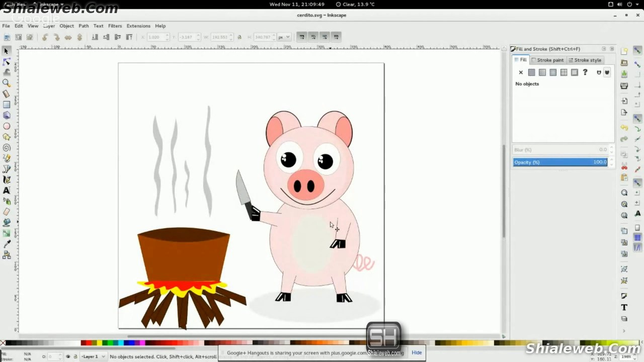Switch to the Stroke style tab

tap(585, 60)
